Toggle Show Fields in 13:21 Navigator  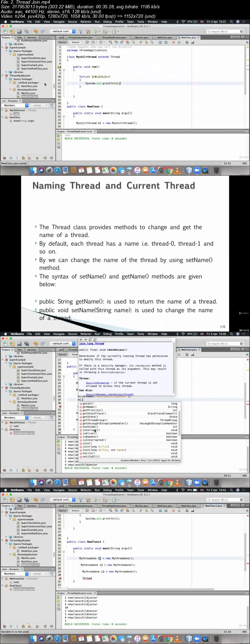pyautogui.click(x=11, y=158)
